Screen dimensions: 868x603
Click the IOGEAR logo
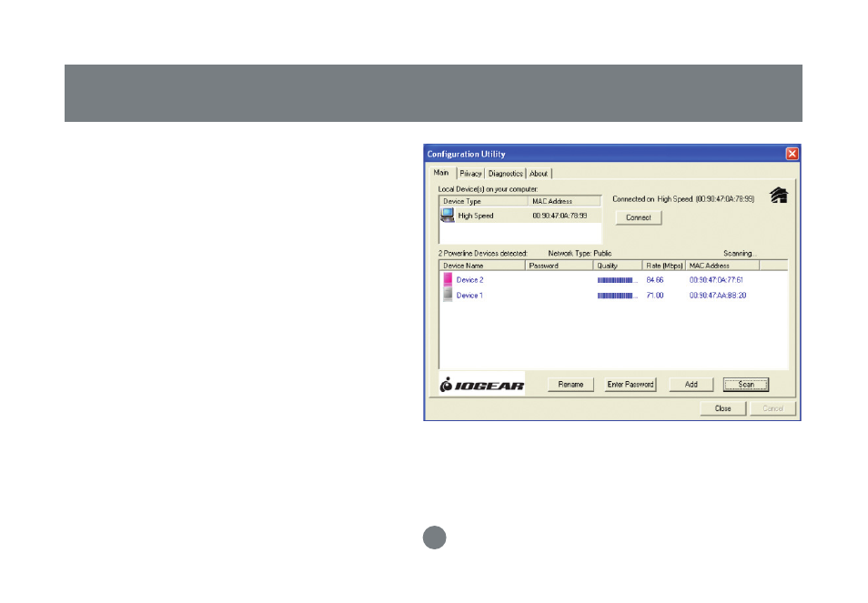click(482, 385)
